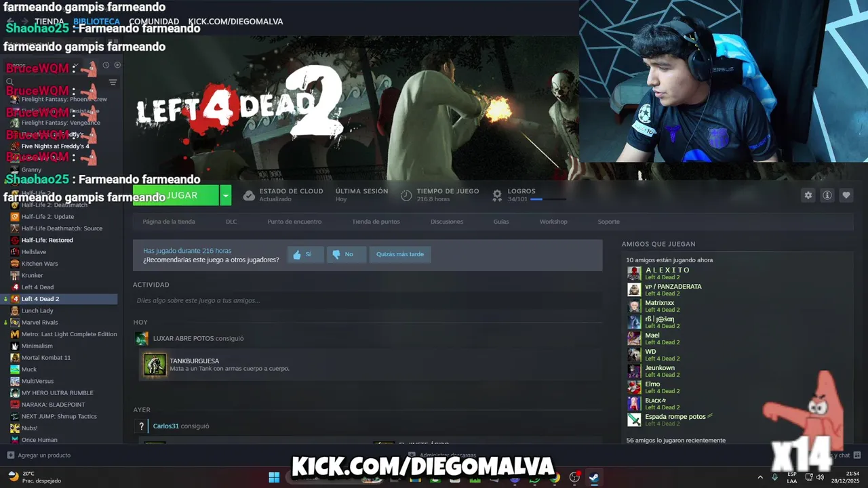Image resolution: width=868 pixels, height=488 pixels.
Task: Open Windows Start menu
Action: click(274, 477)
